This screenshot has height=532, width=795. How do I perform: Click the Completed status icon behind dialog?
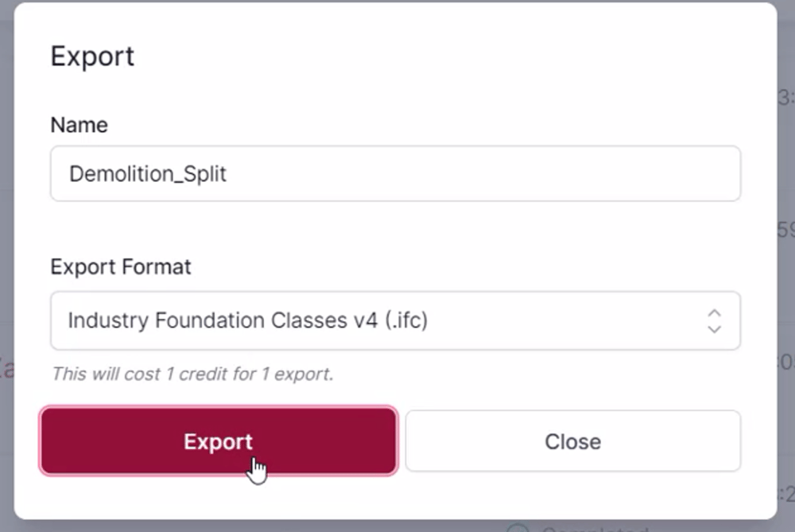516,528
